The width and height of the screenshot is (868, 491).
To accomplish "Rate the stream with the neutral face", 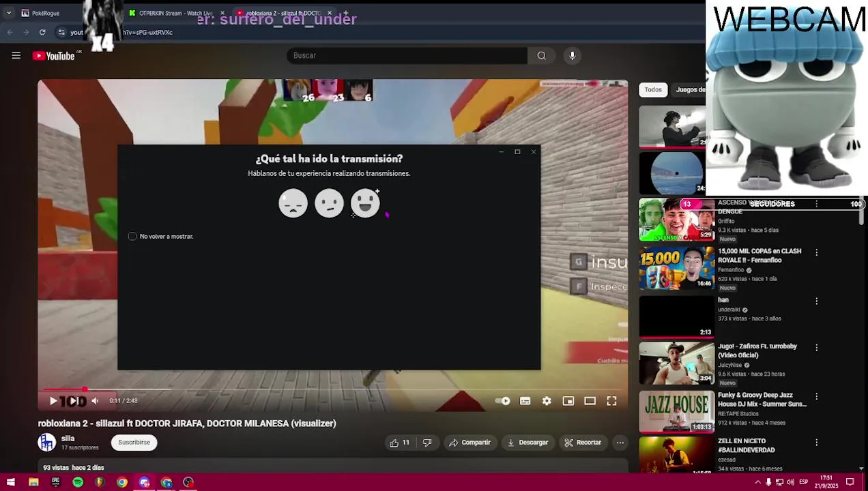I will (x=329, y=203).
